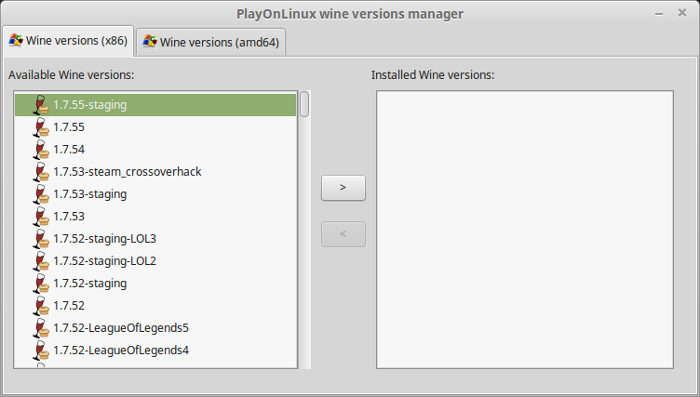Pick the 1.7.52-staging entry
Viewport: 700px width, 397px height.
(x=155, y=284)
